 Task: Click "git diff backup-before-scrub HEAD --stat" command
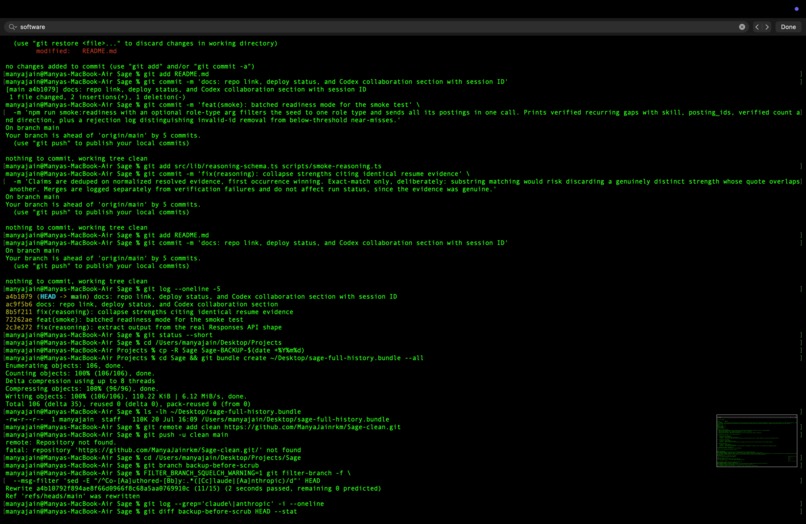point(151,511)
